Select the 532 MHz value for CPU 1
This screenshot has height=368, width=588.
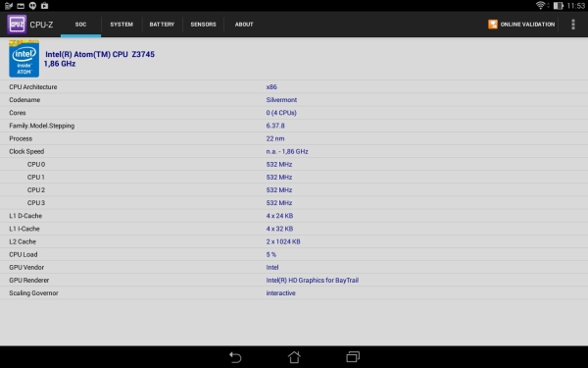(279, 178)
